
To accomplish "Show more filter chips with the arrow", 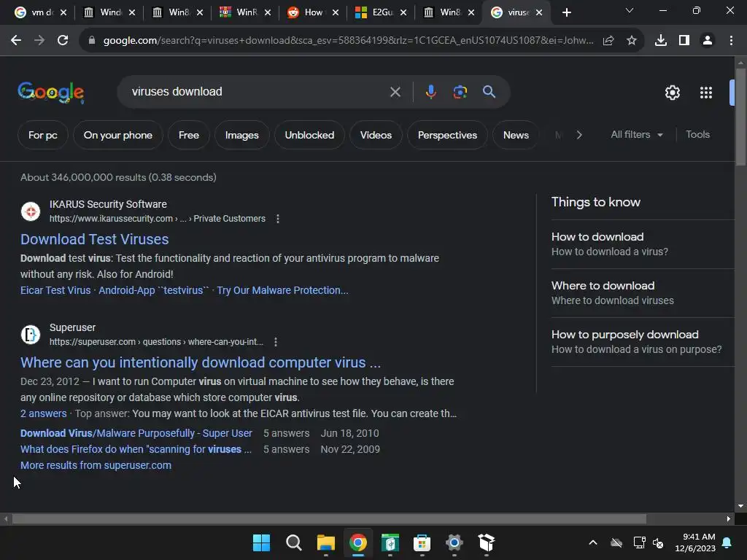I will [x=578, y=135].
